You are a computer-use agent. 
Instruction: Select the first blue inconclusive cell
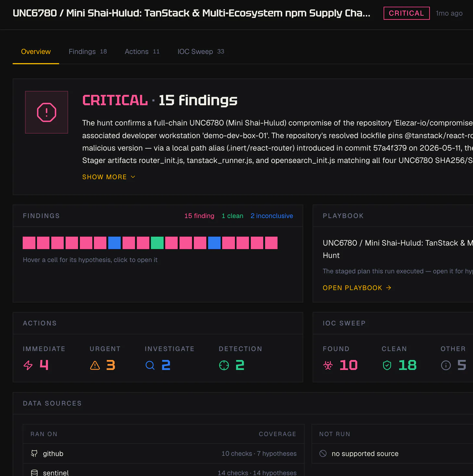click(114, 243)
